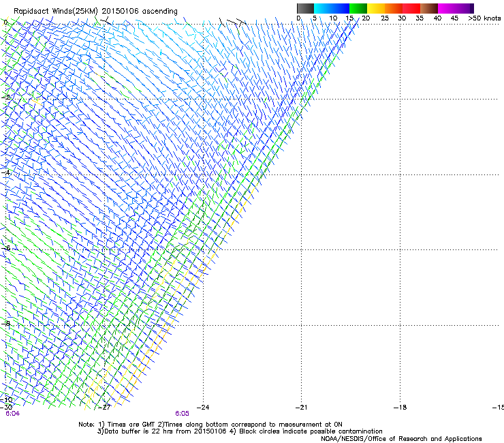The height and width of the screenshot is (443, 504).
Task: Click the legend label '35'
Action: pos(420,18)
